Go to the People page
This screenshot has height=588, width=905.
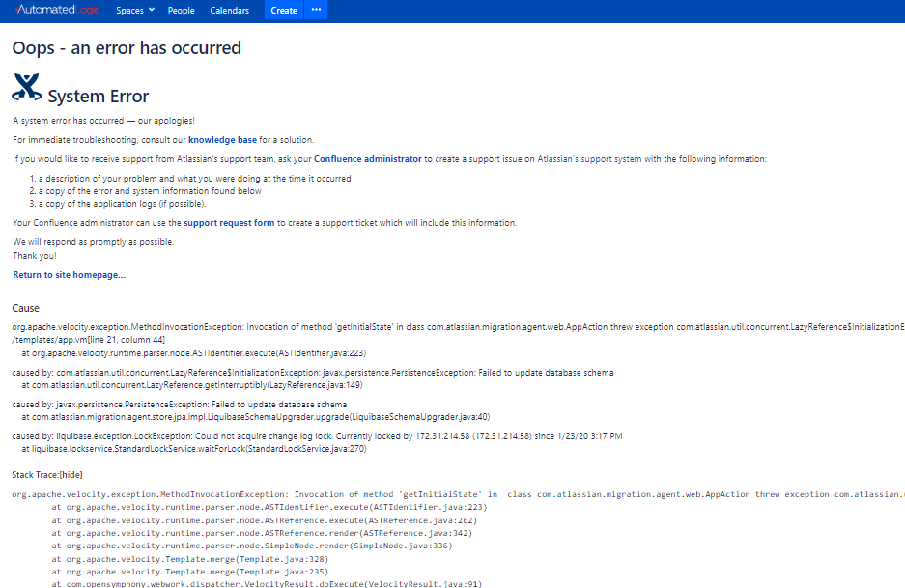182,11
